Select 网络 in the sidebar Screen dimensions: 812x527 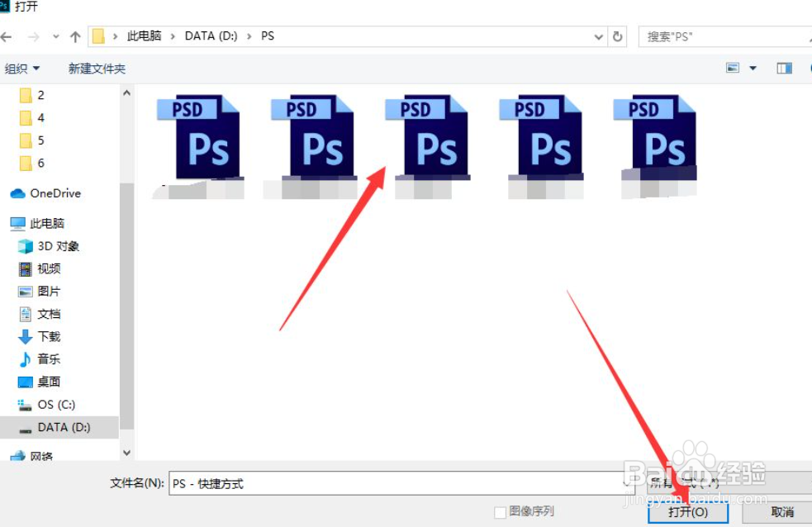32,456
